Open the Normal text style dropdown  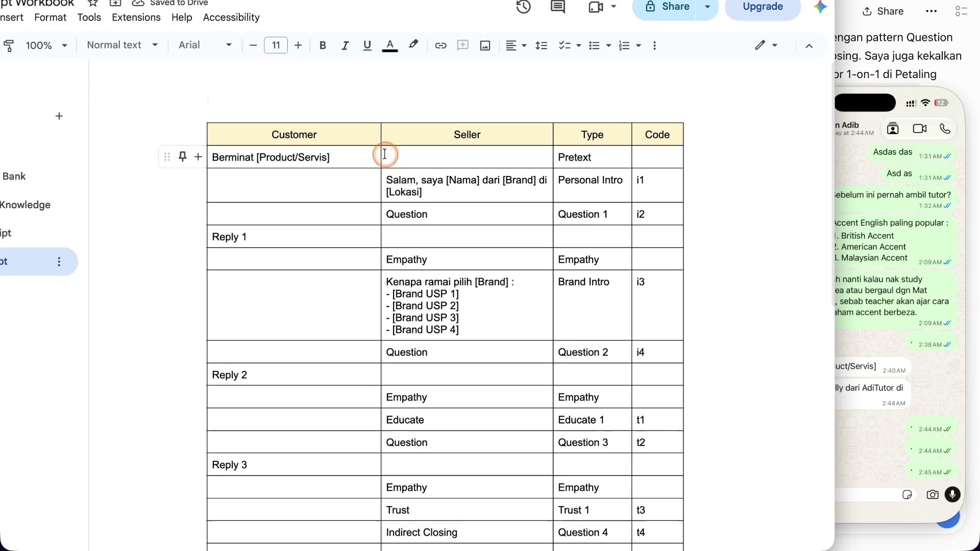122,45
